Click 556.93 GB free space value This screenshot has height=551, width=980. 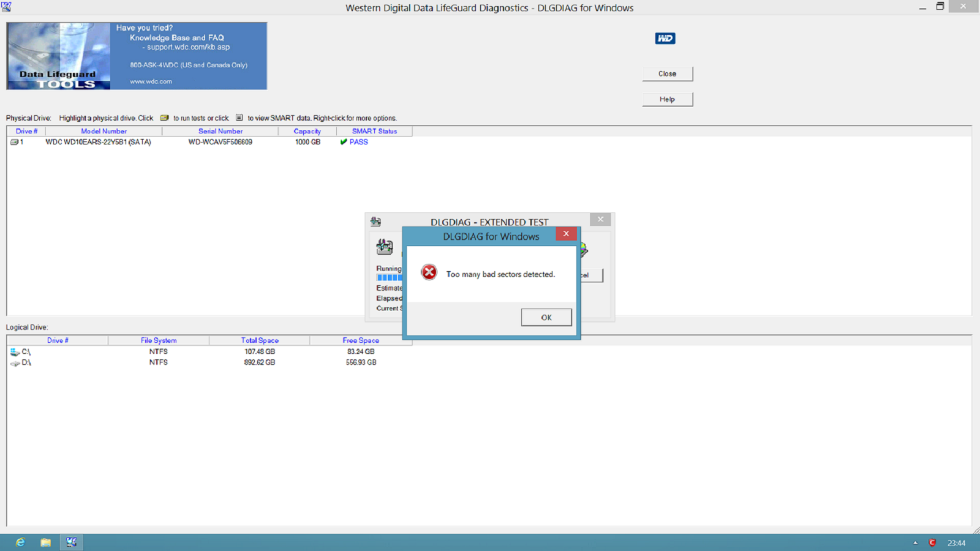pyautogui.click(x=361, y=362)
